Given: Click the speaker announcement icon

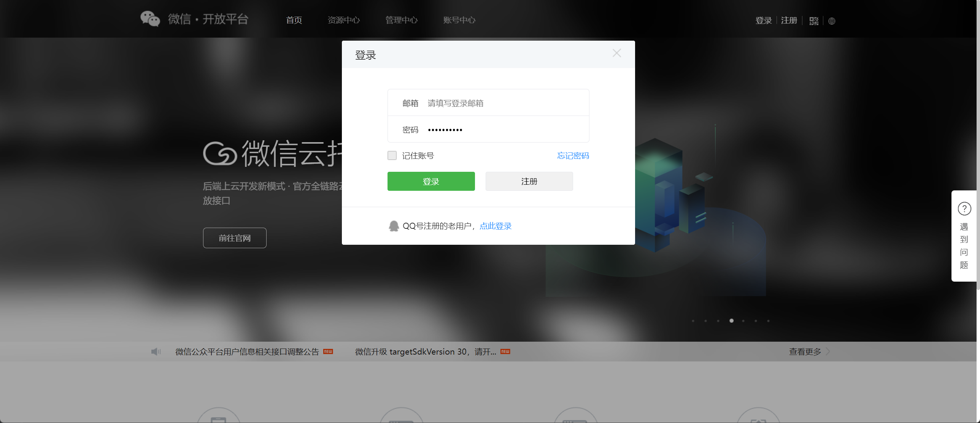Looking at the screenshot, I should [156, 352].
